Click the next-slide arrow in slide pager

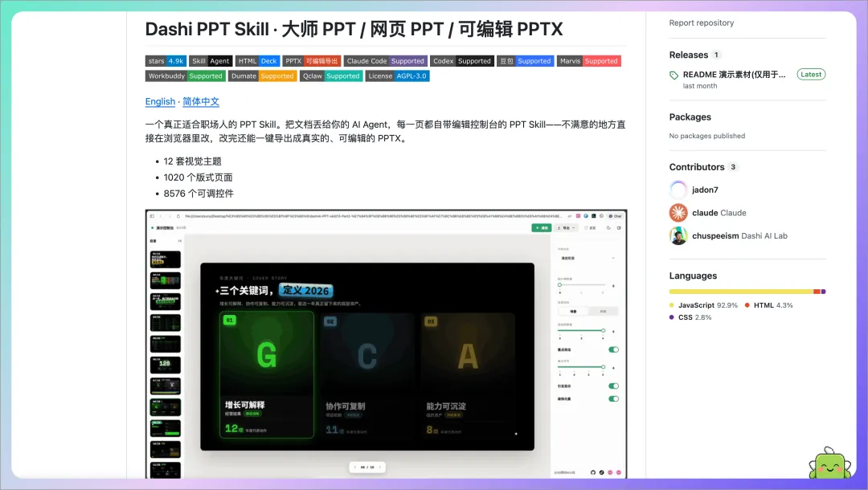pyautogui.click(x=379, y=468)
